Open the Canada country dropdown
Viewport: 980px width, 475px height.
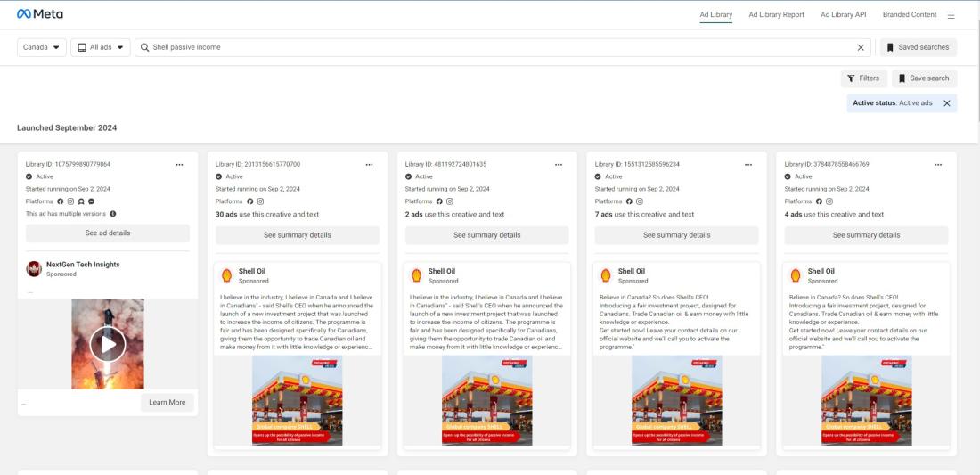41,47
